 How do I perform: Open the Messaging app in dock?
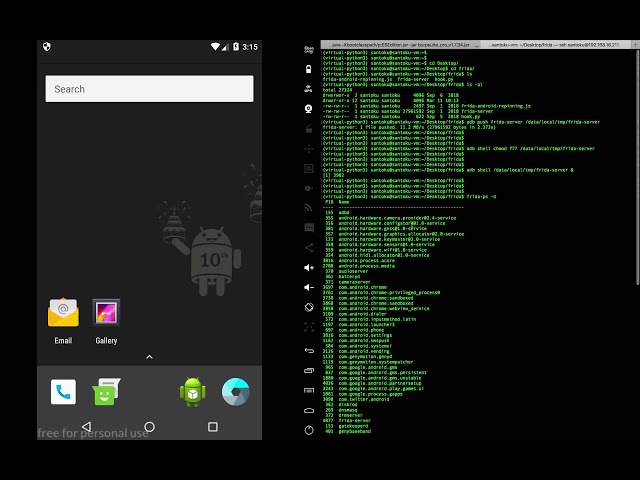point(107,391)
